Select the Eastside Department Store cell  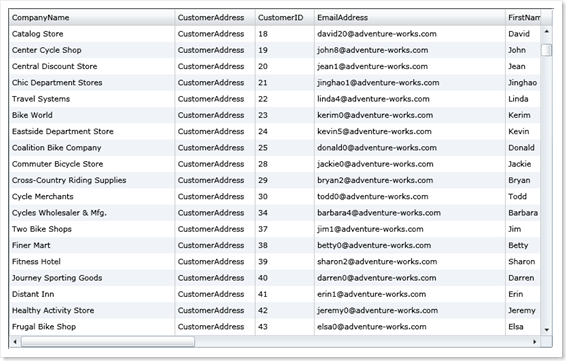(x=92, y=131)
